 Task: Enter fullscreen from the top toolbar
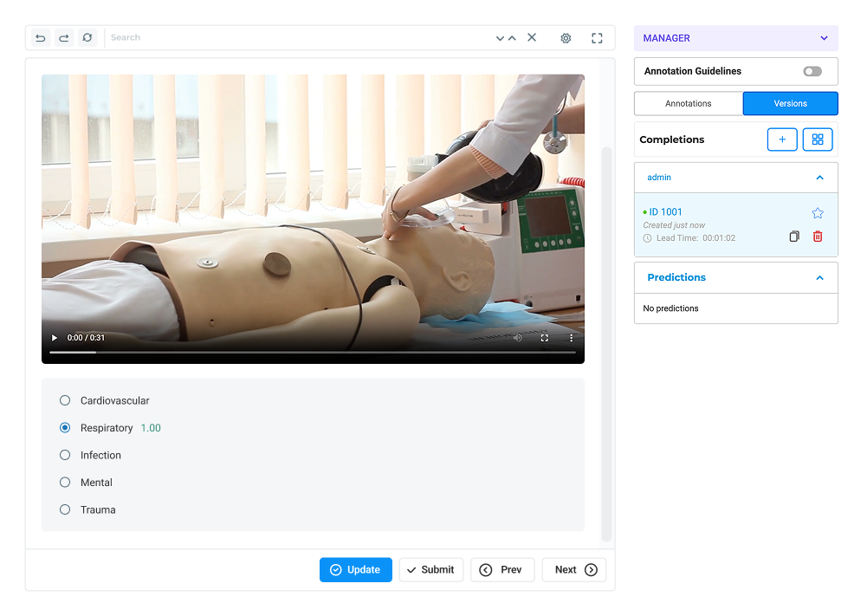[597, 38]
